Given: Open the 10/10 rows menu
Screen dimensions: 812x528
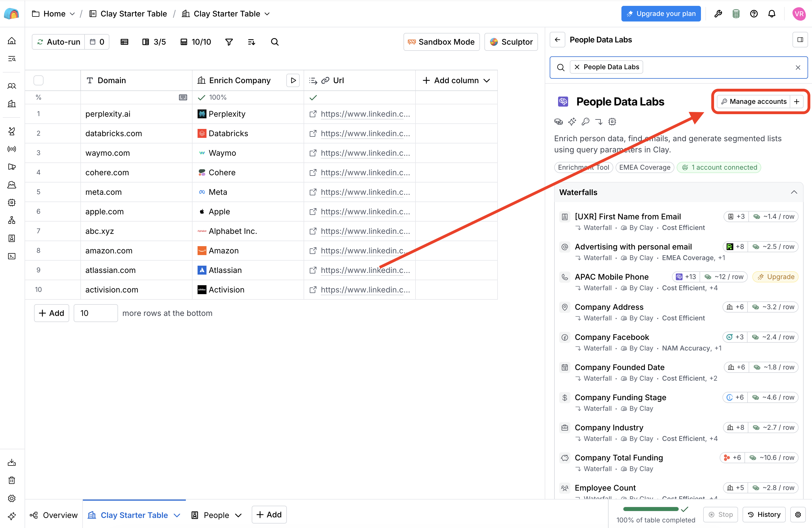Looking at the screenshot, I should pos(196,42).
